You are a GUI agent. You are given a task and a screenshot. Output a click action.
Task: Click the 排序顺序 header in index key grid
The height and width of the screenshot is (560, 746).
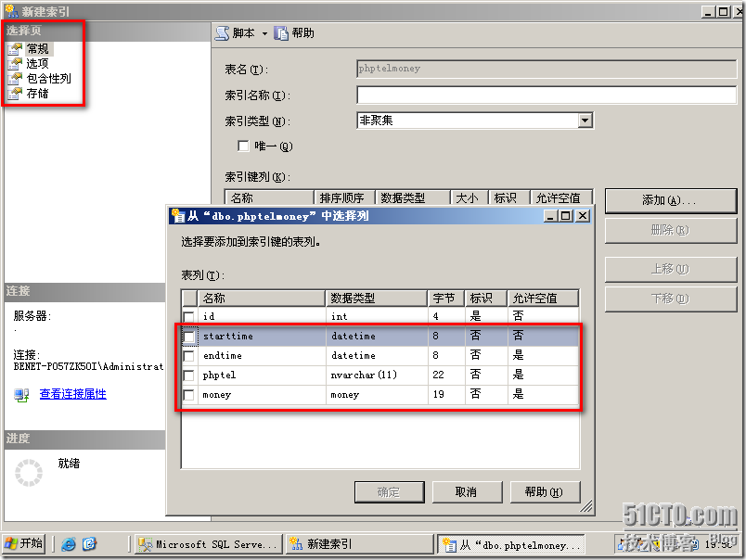(344, 197)
